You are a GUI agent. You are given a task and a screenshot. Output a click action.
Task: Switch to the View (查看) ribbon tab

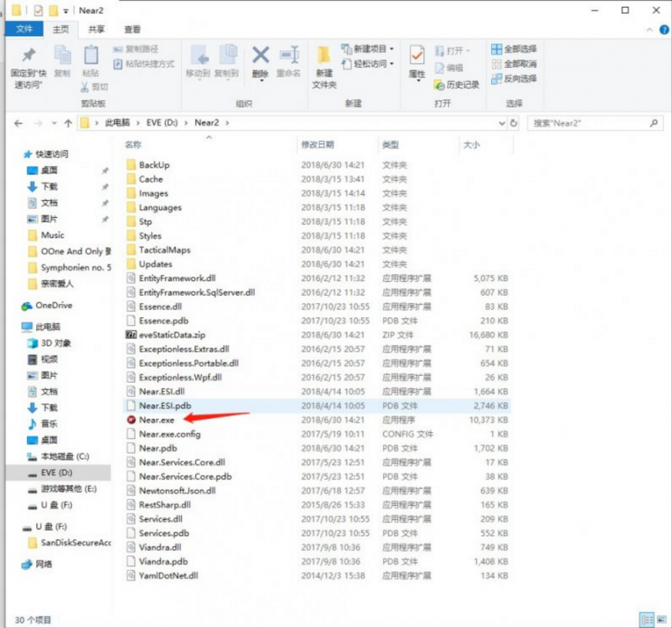[133, 28]
